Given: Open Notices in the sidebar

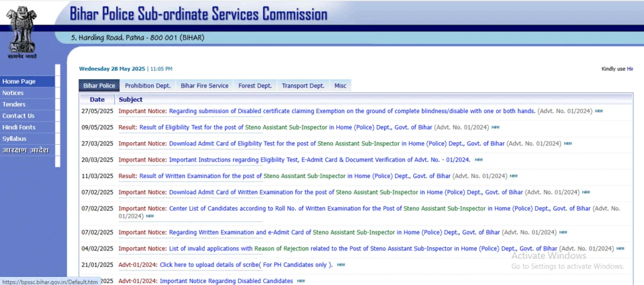Looking at the screenshot, I should [27, 93].
